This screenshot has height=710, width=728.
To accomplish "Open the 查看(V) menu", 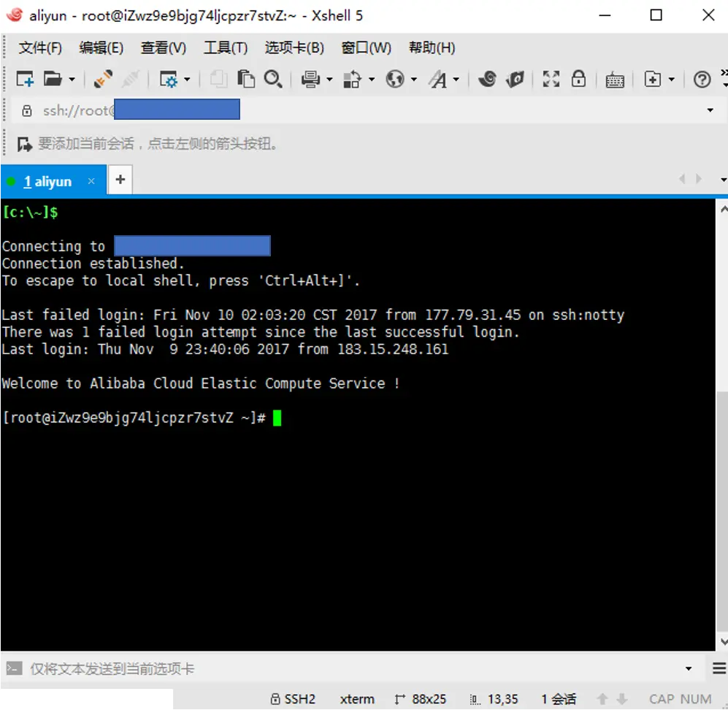I will (x=164, y=47).
